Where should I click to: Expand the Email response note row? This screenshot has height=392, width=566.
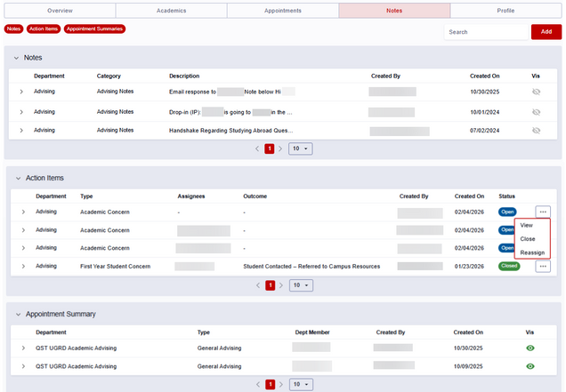coord(21,92)
